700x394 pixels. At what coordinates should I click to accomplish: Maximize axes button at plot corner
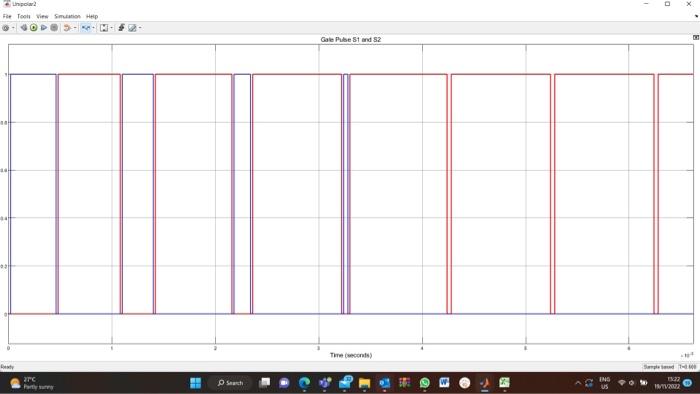point(696,38)
